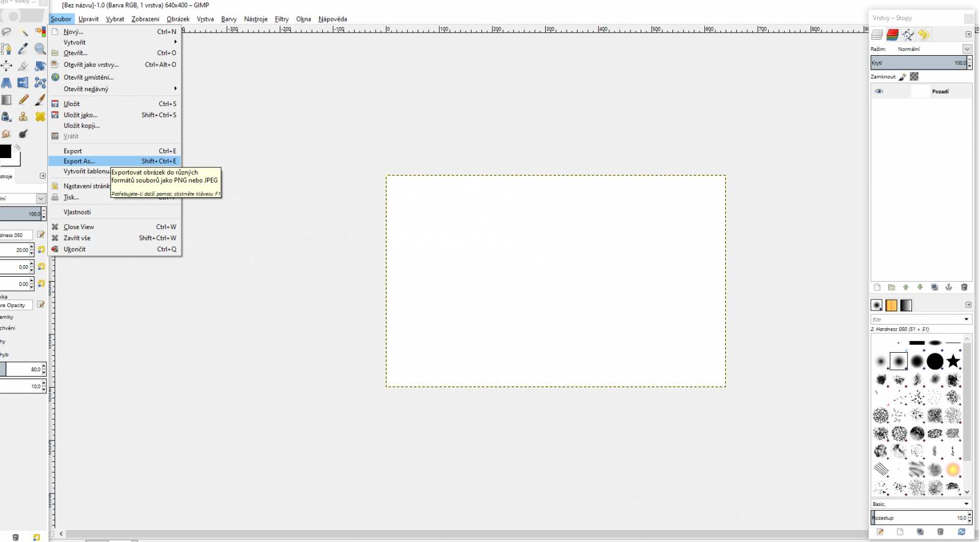The image size is (980, 542).
Task: Choose Otevřít jako vrstvy... entry
Action: coord(115,64)
